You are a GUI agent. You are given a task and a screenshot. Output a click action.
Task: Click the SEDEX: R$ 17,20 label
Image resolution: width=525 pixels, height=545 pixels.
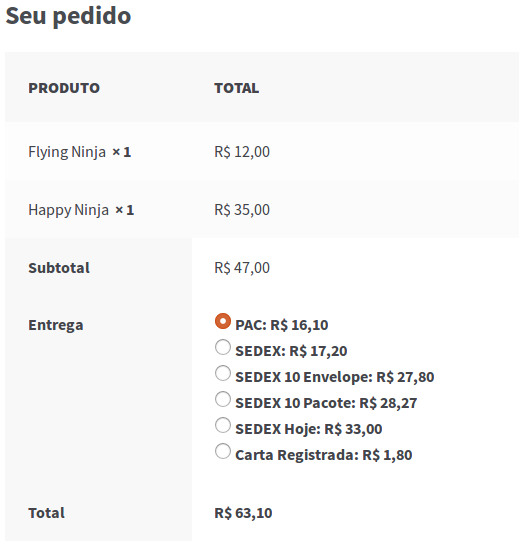291,351
